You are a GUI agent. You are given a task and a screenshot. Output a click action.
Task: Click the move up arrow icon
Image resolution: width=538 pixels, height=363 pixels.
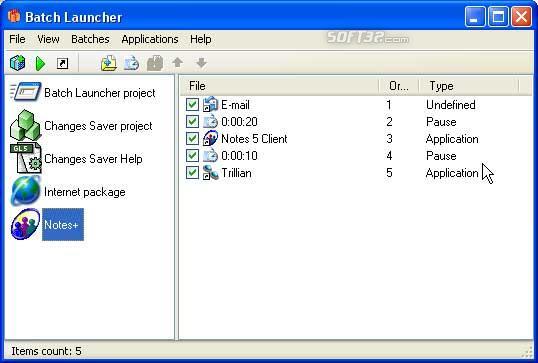coord(177,62)
